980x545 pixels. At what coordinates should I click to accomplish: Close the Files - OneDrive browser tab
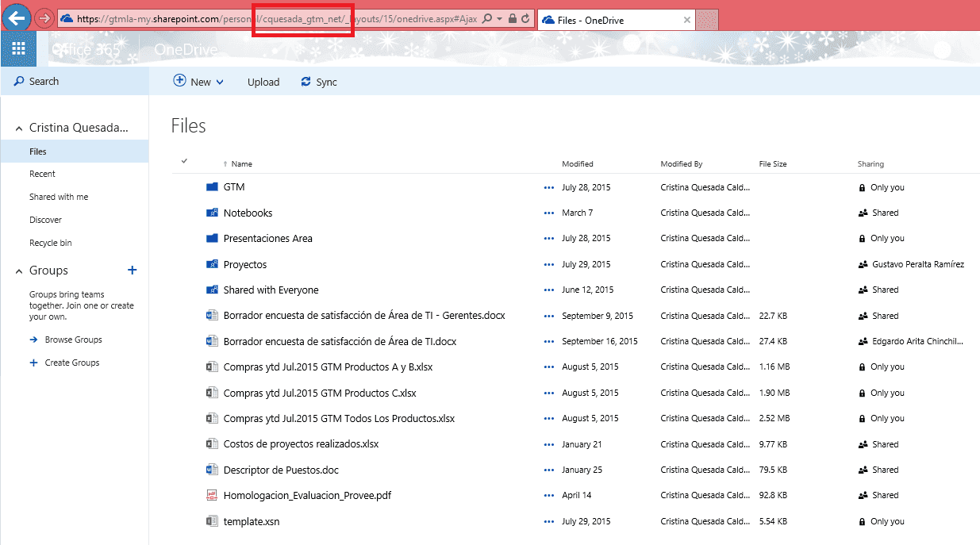tap(687, 20)
